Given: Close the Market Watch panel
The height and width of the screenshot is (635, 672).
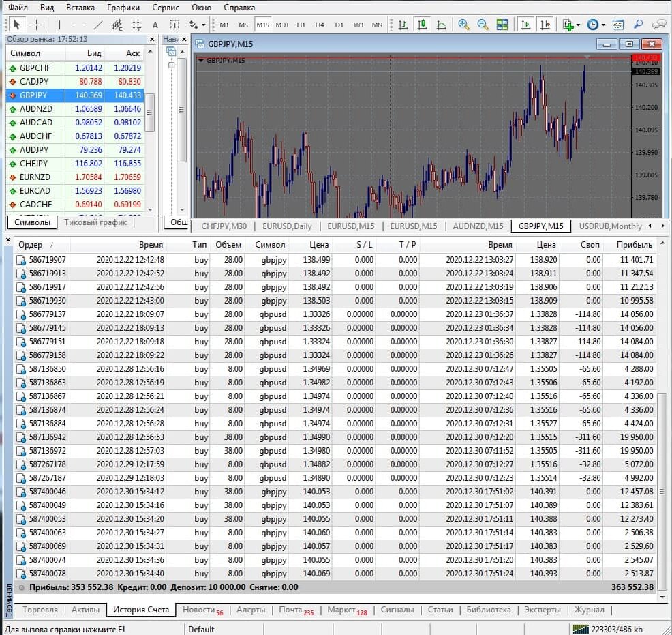Looking at the screenshot, I should pyautogui.click(x=152, y=39).
